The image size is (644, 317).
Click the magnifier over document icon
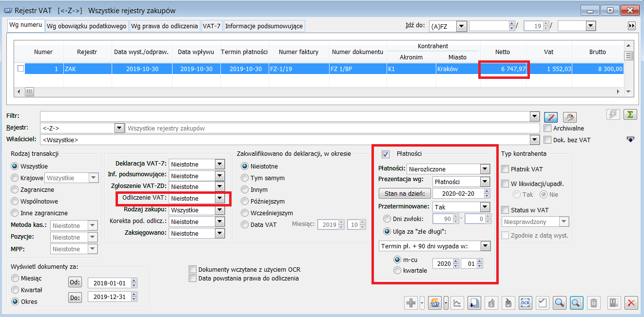tap(576, 303)
